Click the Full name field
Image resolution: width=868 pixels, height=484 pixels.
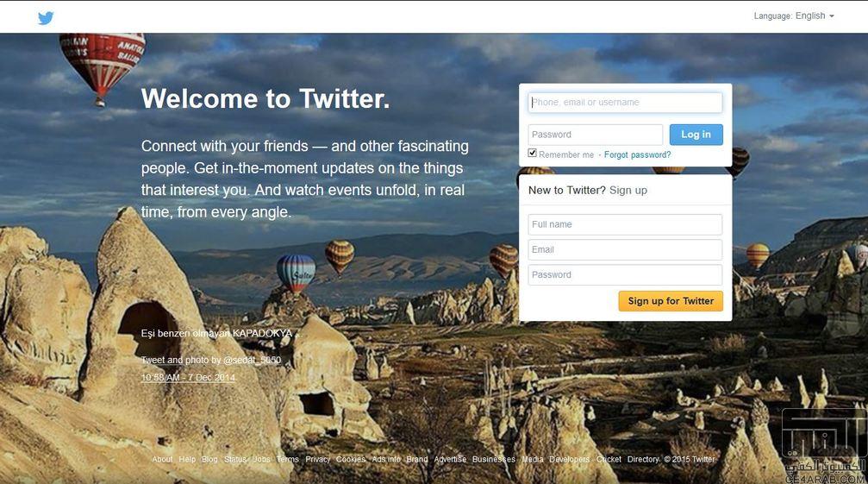coord(625,224)
